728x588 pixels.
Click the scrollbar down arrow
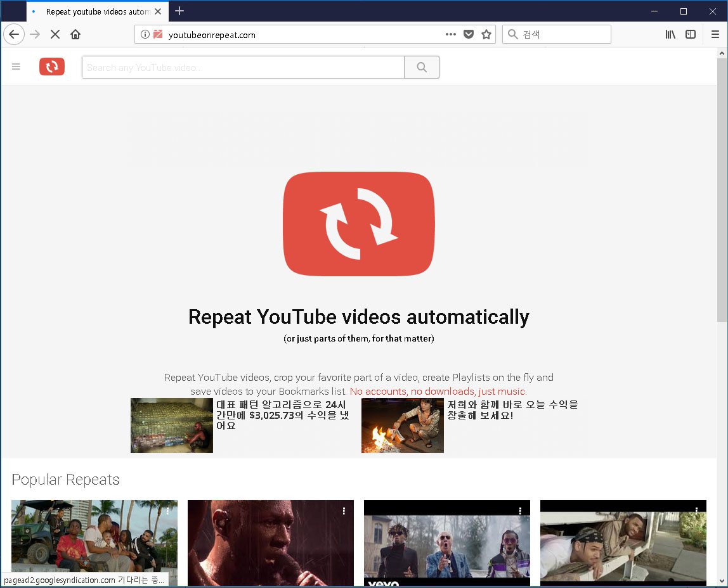coord(722,580)
